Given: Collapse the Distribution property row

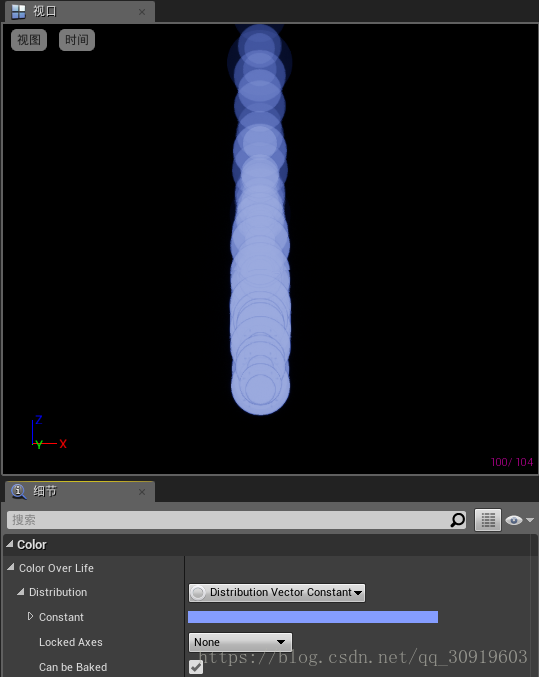Looking at the screenshot, I should click(x=21, y=592).
